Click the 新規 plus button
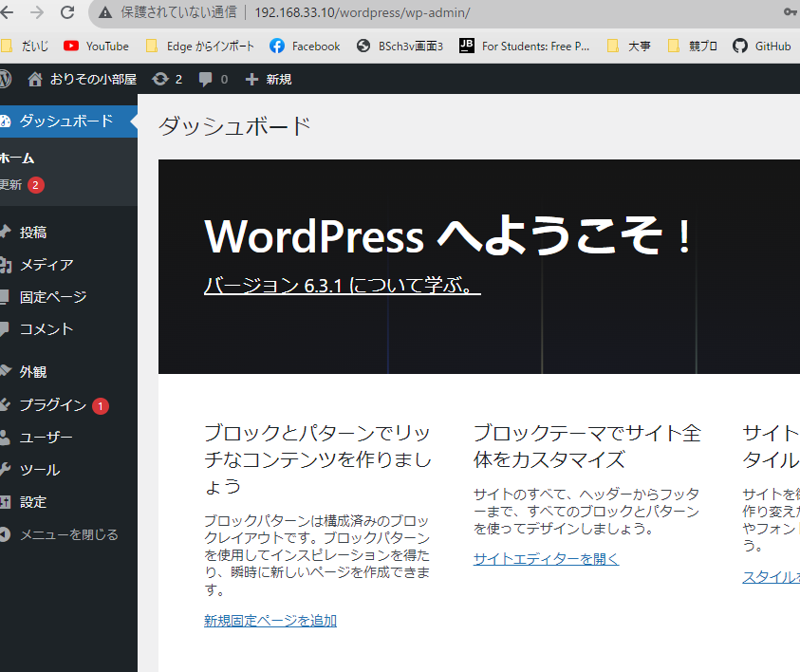This screenshot has width=800, height=672. click(x=269, y=79)
